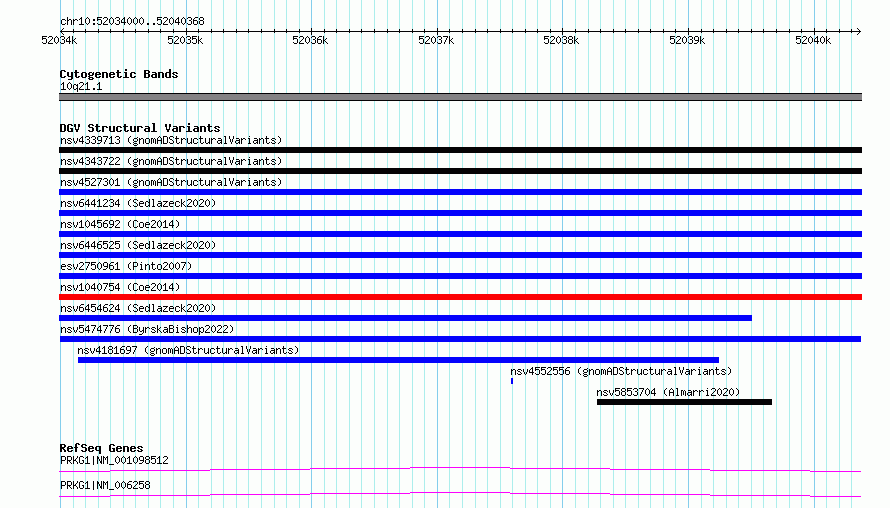Click the 52040k ruler tick label
The height and width of the screenshot is (508, 890).
click(x=813, y=40)
